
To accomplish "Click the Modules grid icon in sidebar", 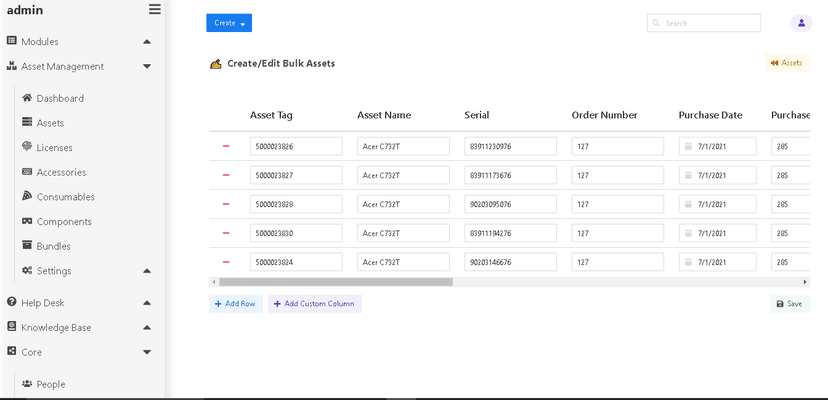I will pyautogui.click(x=11, y=41).
